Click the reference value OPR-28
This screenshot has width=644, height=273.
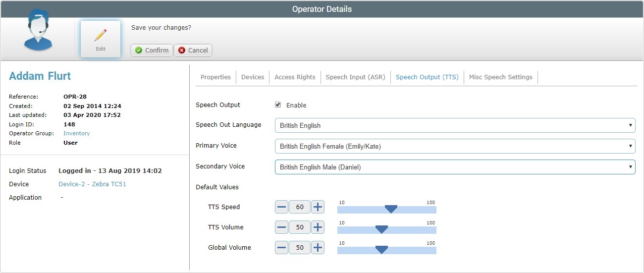75,97
